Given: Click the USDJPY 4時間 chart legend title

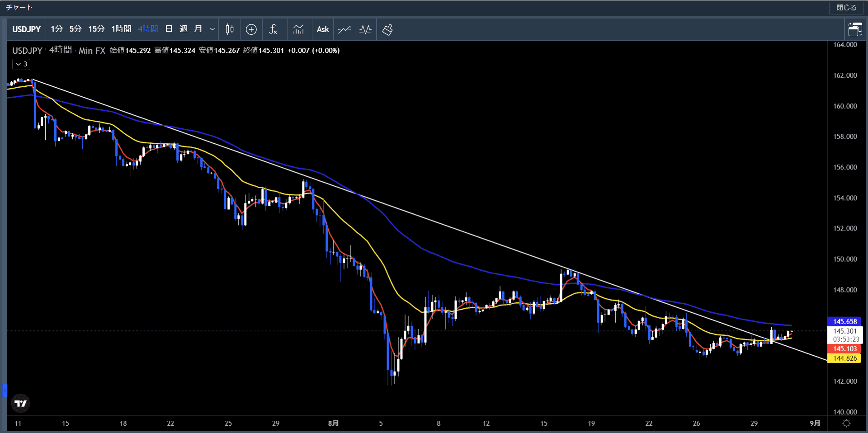Looking at the screenshot, I should 59,50.
